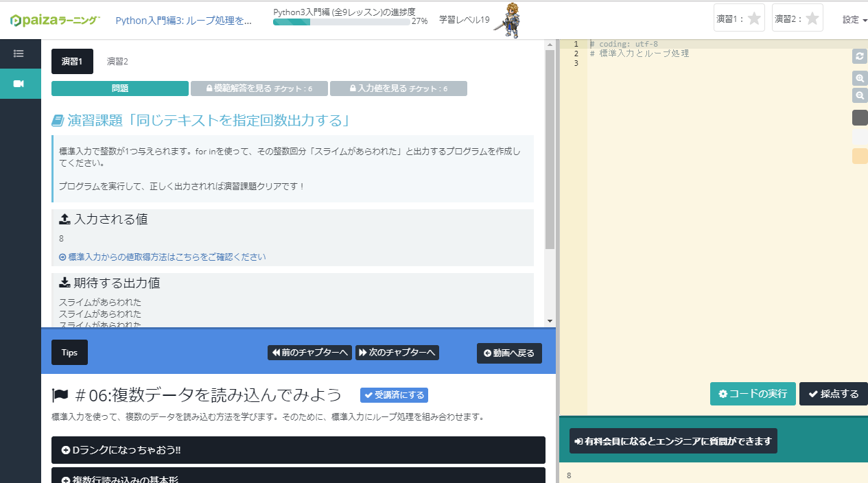Image resolution: width=868 pixels, height=483 pixels.
Task: Submit for grading with 採点する
Action: pos(833,394)
